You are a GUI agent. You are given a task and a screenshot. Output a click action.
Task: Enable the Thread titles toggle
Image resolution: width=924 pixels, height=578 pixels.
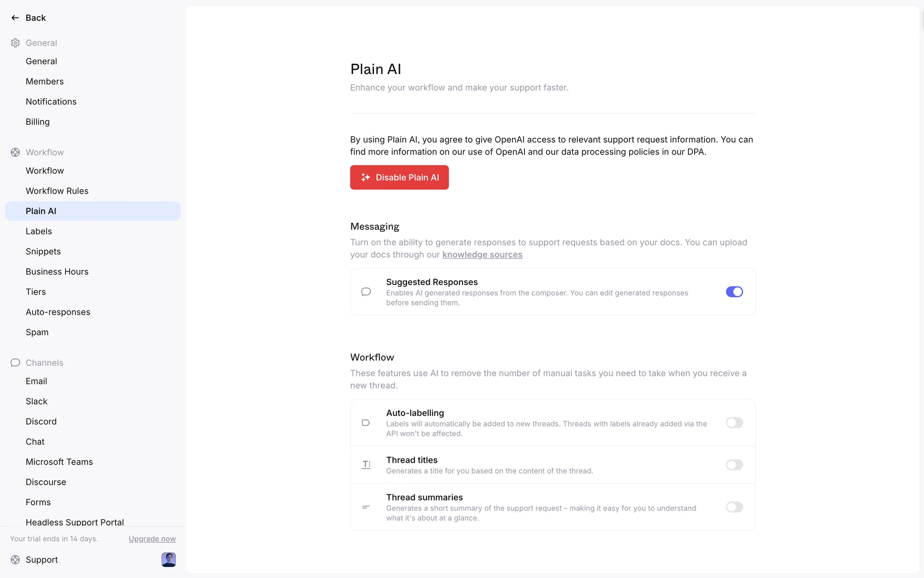coord(734,465)
